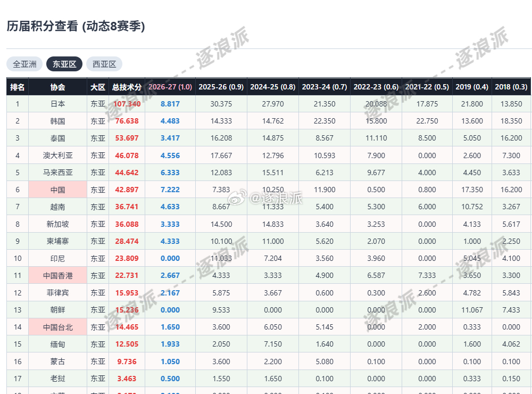Screen dimensions: 532x394
Task: Click China's 2019 value 17.350
Action: pyautogui.click(x=472, y=190)
